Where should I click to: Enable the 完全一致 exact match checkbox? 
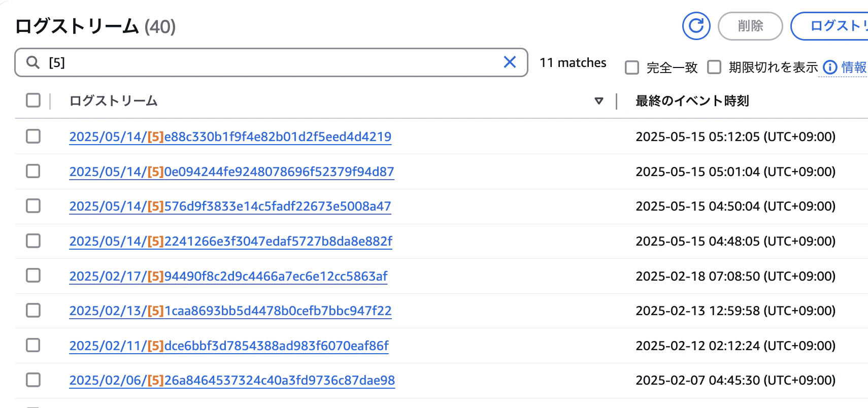coord(632,67)
